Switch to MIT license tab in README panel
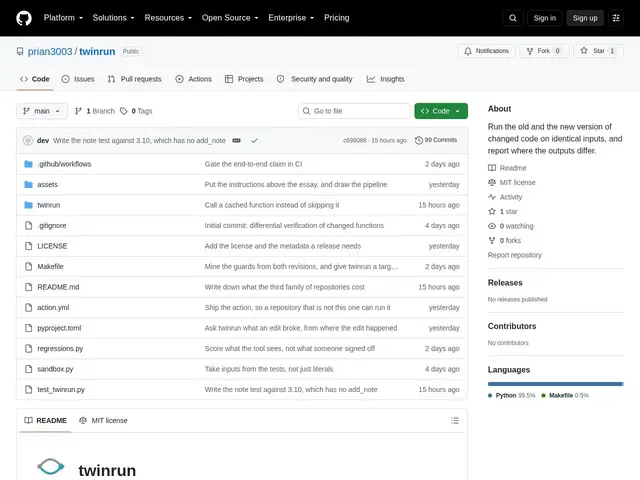Viewport: 640px width, 480px height. (x=103, y=420)
